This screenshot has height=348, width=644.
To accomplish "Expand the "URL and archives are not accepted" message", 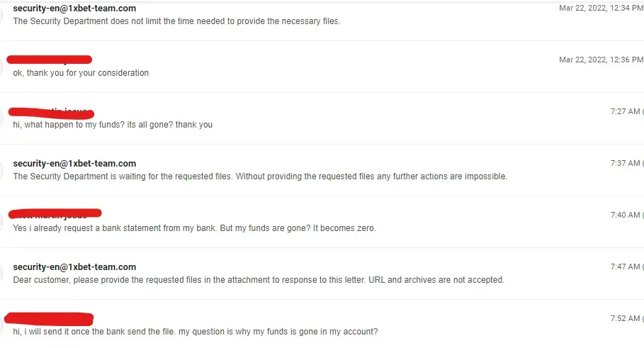I will 259,280.
